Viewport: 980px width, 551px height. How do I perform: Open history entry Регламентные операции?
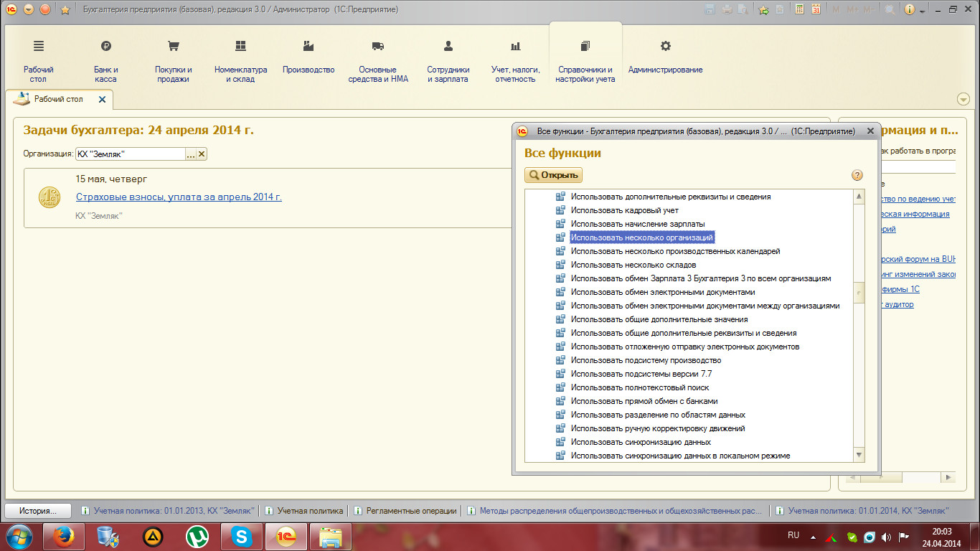[x=405, y=511]
